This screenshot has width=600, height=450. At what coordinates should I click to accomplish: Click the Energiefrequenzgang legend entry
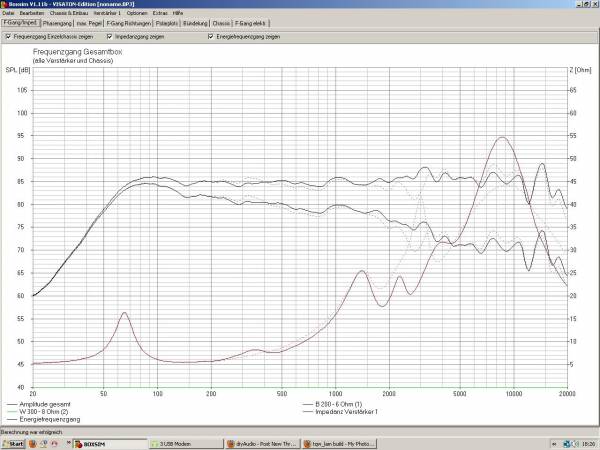(x=44, y=420)
